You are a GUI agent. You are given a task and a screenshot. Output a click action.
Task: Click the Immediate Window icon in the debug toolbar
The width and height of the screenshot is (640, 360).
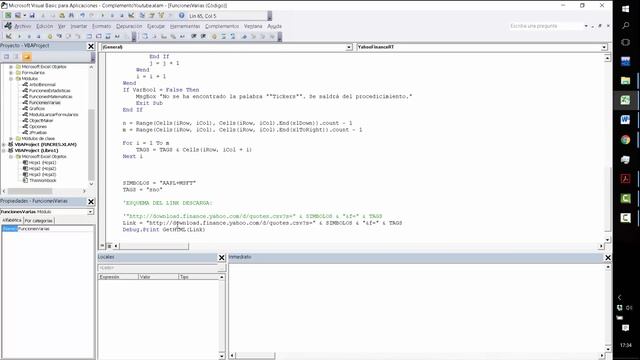(98, 36)
